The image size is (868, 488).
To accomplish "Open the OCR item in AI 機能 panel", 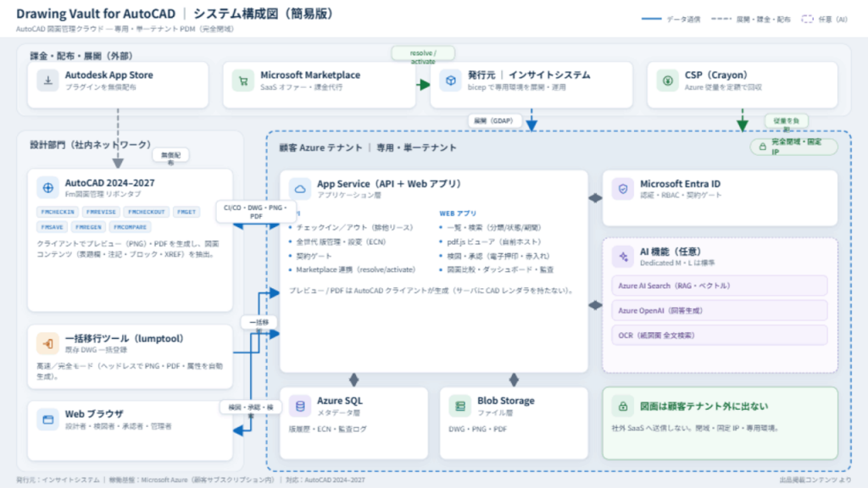I will pos(719,335).
